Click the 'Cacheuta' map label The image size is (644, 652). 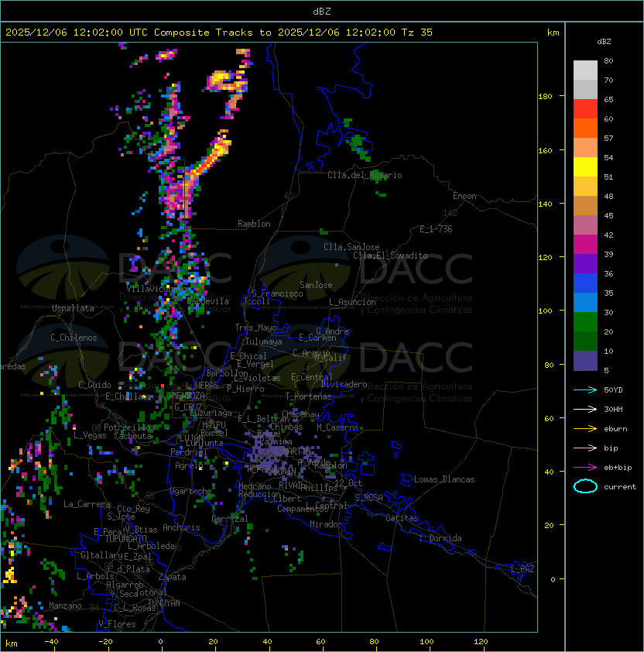tap(132, 436)
